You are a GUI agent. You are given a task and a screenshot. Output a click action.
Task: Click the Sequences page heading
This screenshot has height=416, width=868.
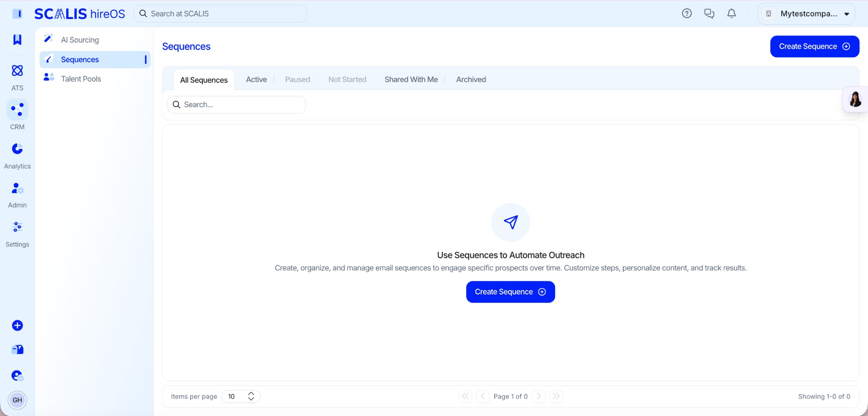pyautogui.click(x=186, y=46)
